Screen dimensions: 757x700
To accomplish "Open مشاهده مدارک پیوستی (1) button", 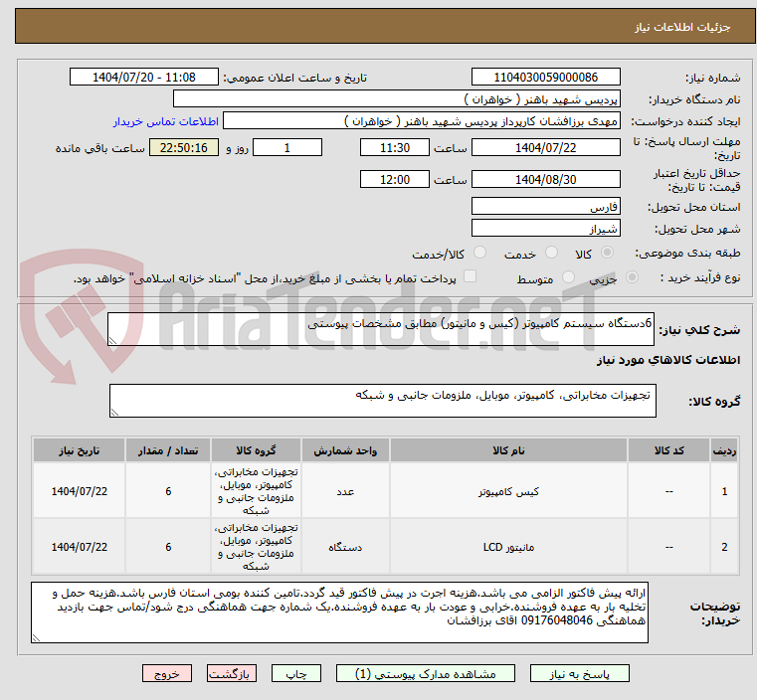I will point(426,673).
